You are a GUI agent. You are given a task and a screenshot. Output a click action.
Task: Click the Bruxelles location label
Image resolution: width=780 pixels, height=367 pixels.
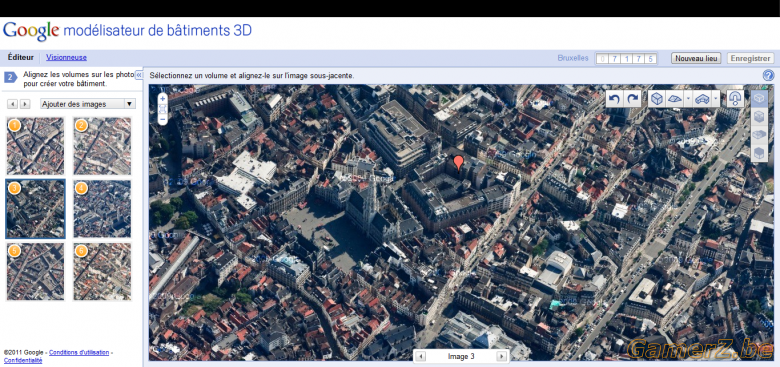(x=573, y=58)
